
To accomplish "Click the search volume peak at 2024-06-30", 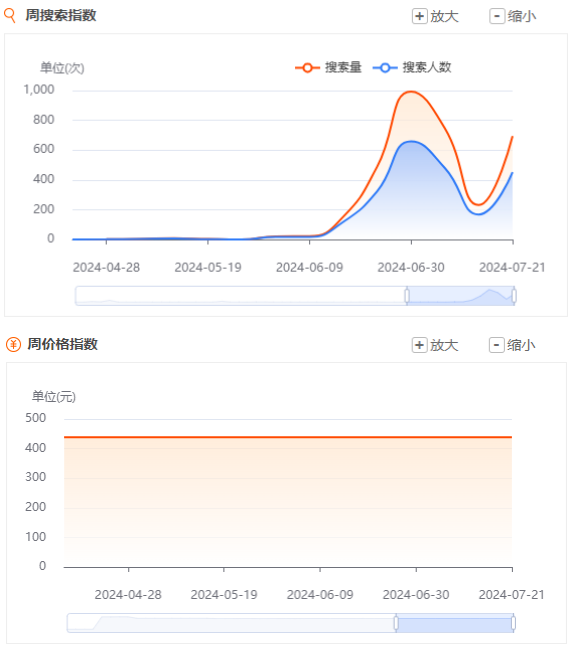I will point(411,91).
